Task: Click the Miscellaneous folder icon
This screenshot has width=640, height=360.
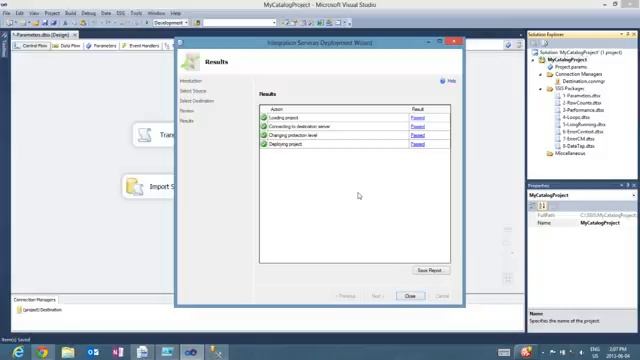Action: 550,153
